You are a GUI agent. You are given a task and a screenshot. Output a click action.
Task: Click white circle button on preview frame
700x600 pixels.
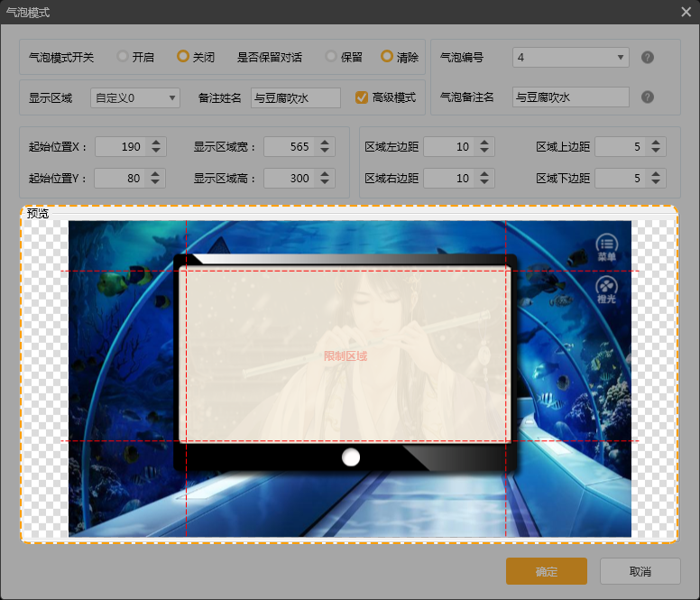(x=351, y=457)
